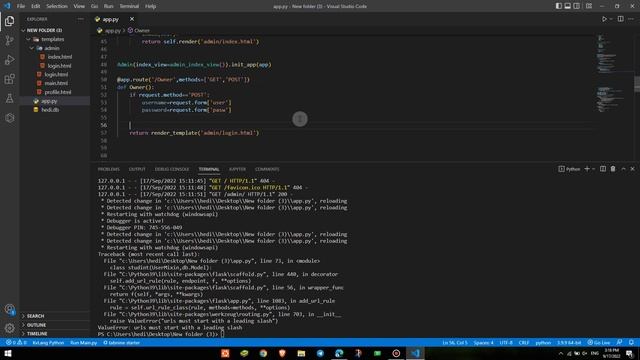Open profile.html file

[58, 92]
